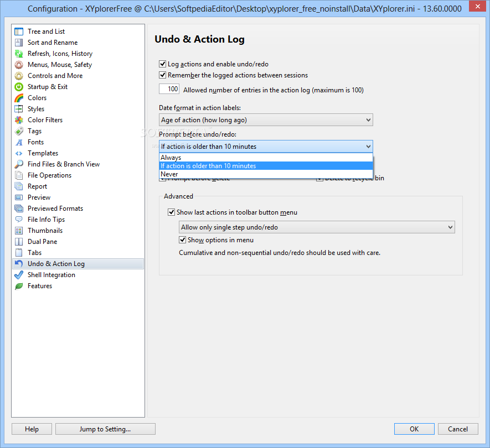The width and height of the screenshot is (490, 448).
Task: Click the Jump to Setting... button
Action: [x=105, y=429]
